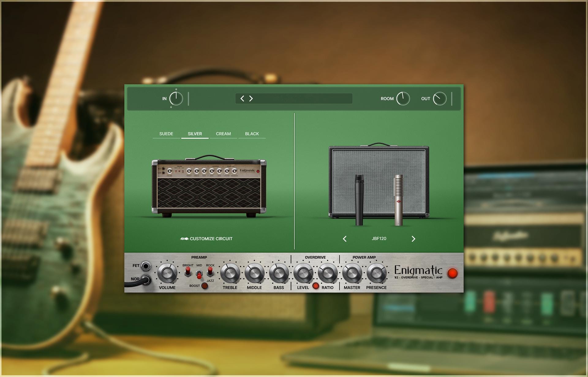Click the CUSTOMIZE CIRCUIT plug icon

coord(184,239)
